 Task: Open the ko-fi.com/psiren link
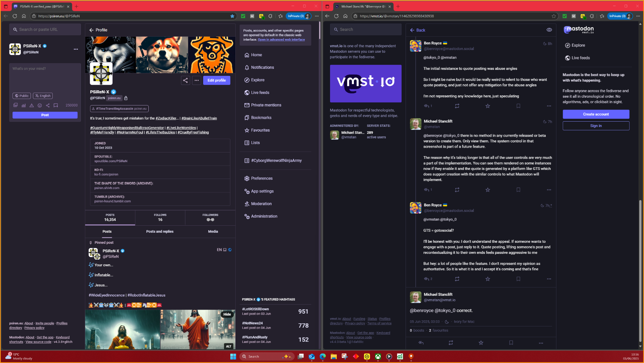coord(106,175)
